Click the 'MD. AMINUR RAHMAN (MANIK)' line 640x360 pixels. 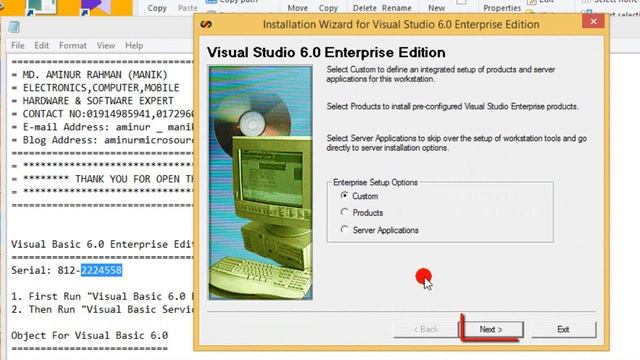pos(95,75)
